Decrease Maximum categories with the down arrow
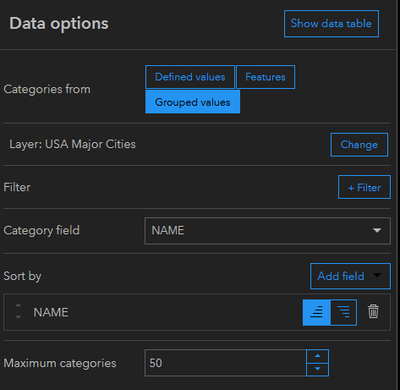Screen dimensions: 400x390 tap(317, 369)
